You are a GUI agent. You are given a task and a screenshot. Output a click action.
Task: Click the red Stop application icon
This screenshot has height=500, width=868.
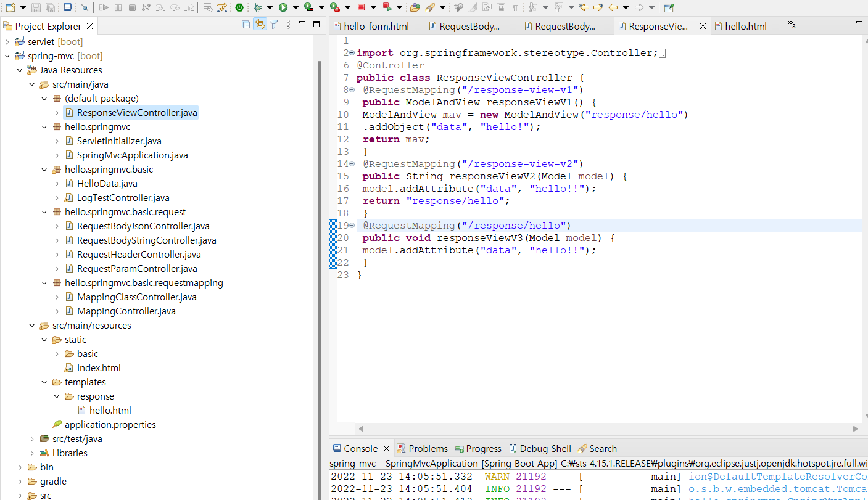point(361,7)
